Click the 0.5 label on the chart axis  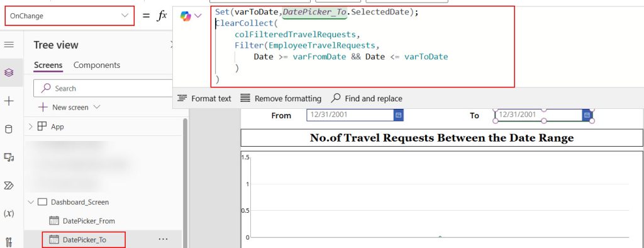pyautogui.click(x=245, y=211)
